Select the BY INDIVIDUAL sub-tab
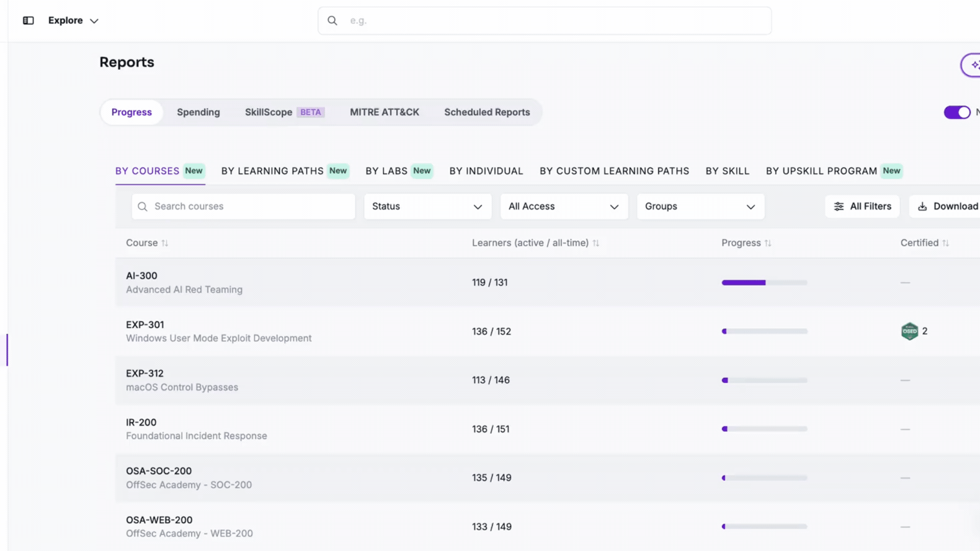 point(486,171)
